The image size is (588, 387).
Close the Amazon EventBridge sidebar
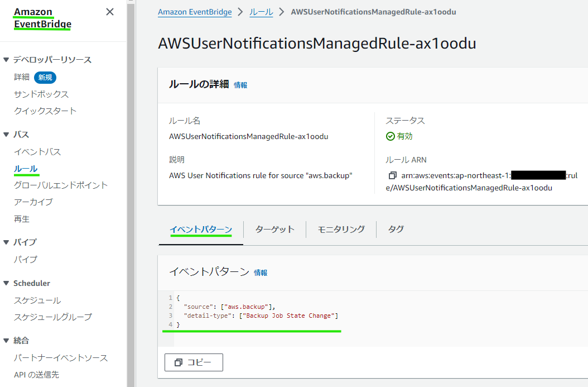[110, 12]
